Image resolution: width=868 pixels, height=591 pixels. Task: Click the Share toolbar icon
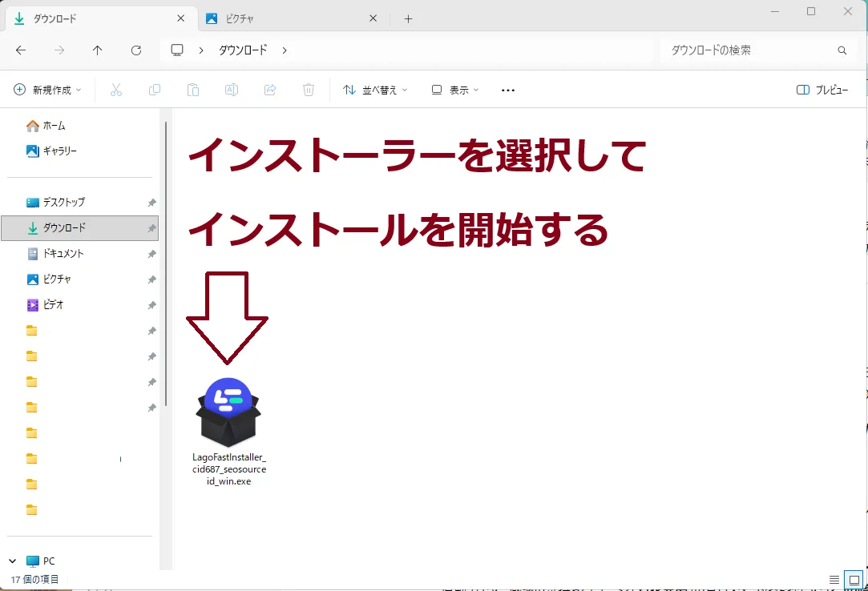click(270, 90)
